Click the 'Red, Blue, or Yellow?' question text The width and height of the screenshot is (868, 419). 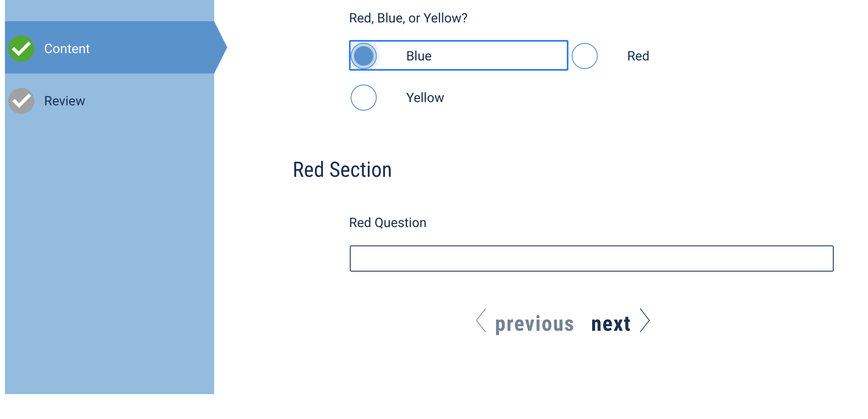click(408, 18)
